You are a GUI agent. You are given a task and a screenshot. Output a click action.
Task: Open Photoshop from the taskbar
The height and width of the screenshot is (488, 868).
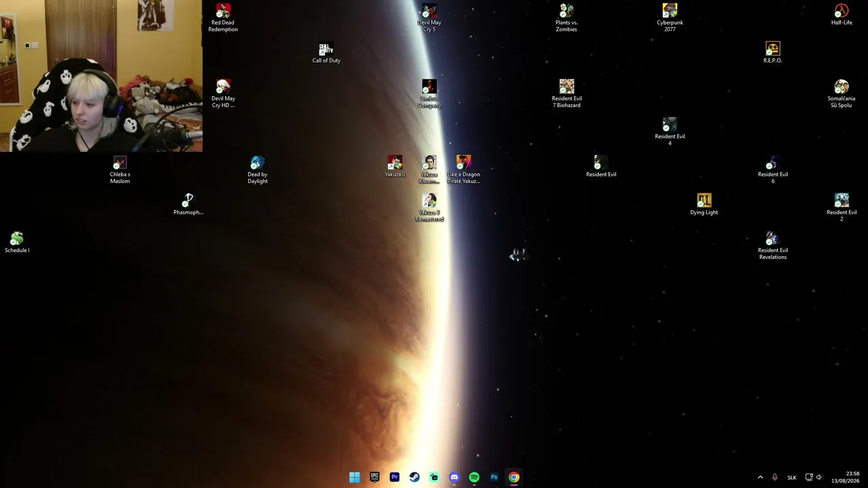(494, 477)
